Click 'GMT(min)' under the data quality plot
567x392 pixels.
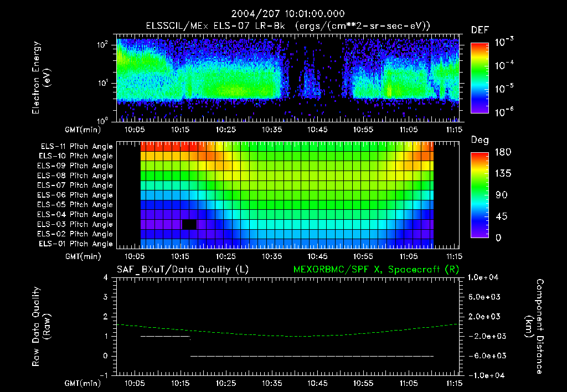coord(83,383)
